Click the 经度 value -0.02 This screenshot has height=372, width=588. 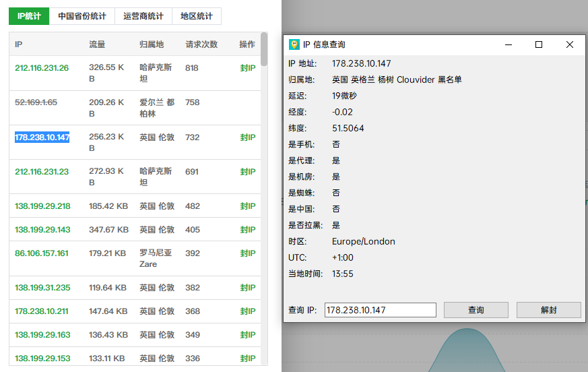[x=342, y=112]
